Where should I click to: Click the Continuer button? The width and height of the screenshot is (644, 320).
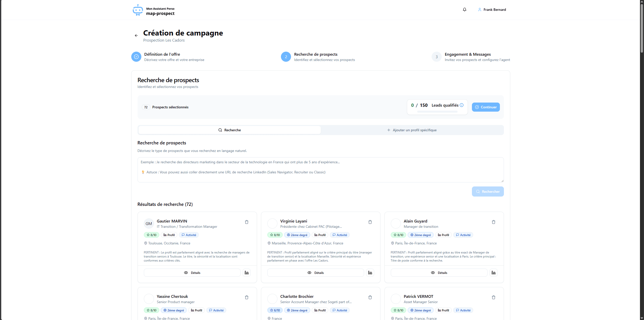tap(486, 107)
